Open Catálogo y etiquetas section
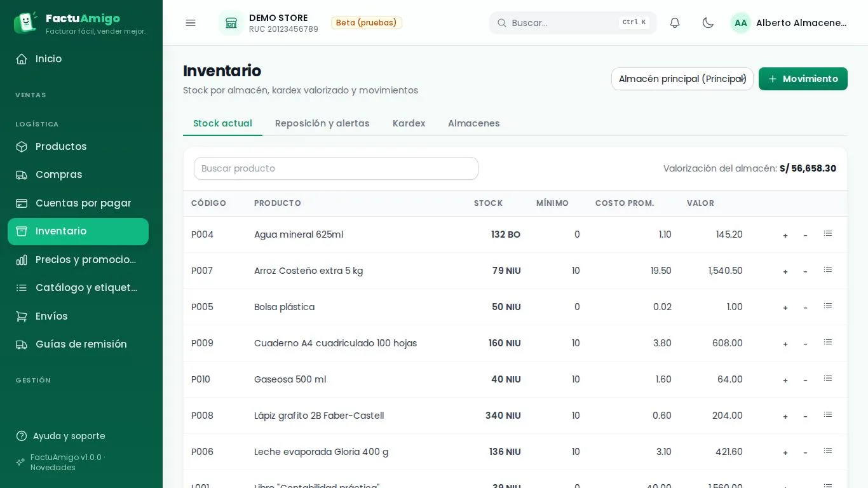This screenshot has width=868, height=488. (x=78, y=288)
